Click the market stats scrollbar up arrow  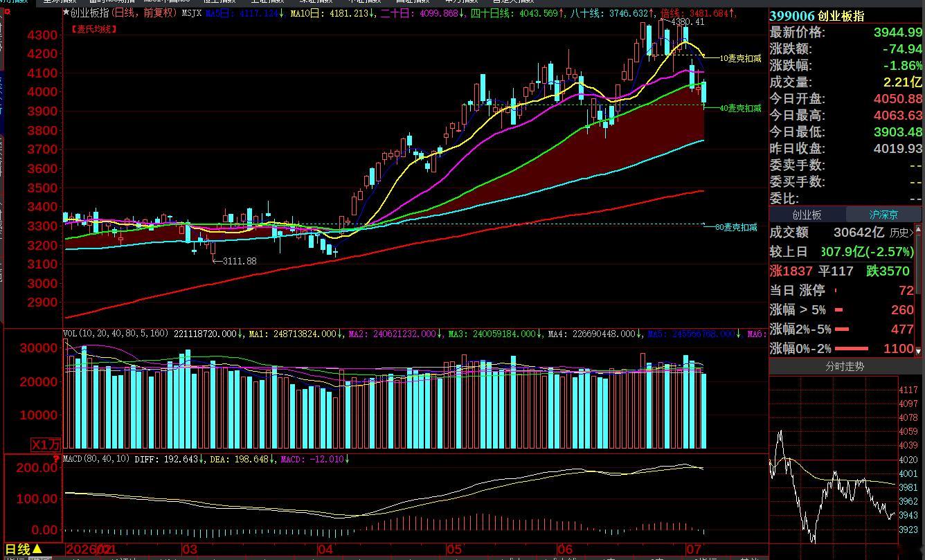tap(919, 228)
